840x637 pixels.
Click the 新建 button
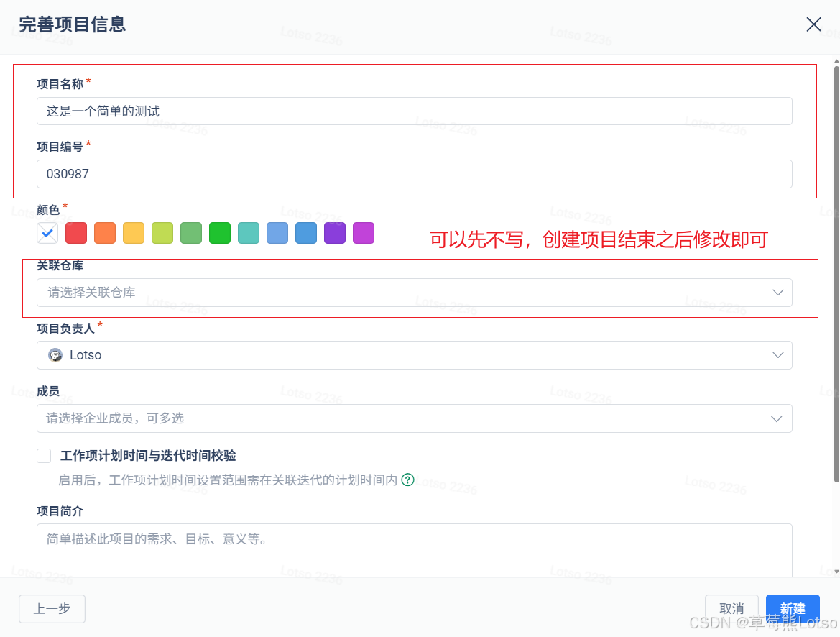793,608
